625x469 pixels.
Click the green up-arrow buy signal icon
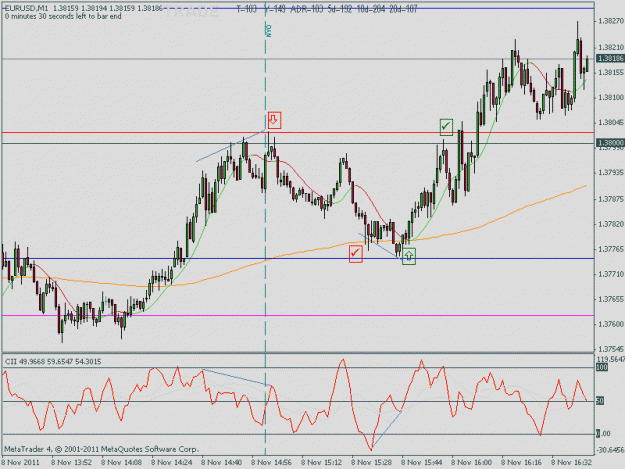(x=409, y=256)
